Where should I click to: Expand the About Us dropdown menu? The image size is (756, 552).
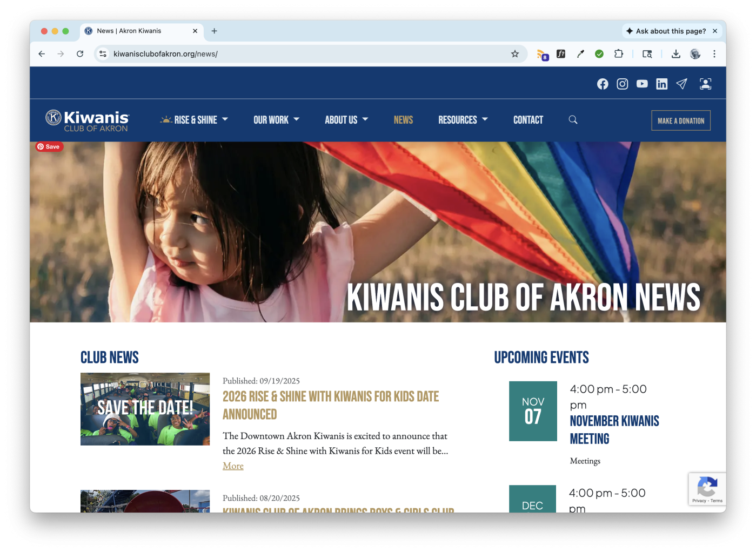coord(346,120)
